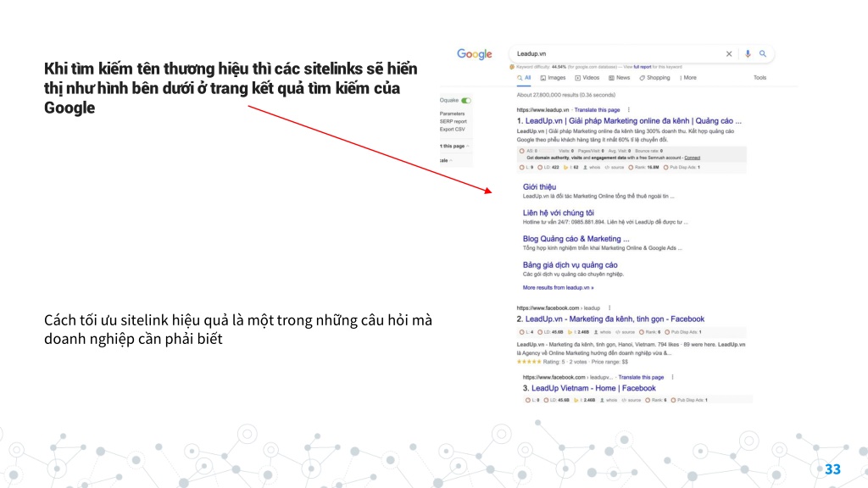Click the Rank: 16.8M metric in first result
Viewport: 868px width, 488px height.
pyautogui.click(x=644, y=167)
